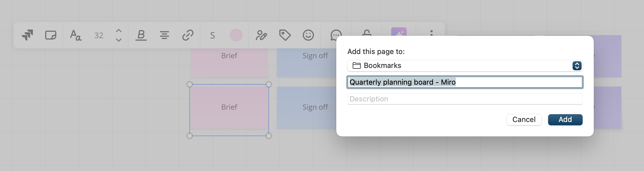
Task: Pick the pink sticky note color swatch
Action: [236, 35]
